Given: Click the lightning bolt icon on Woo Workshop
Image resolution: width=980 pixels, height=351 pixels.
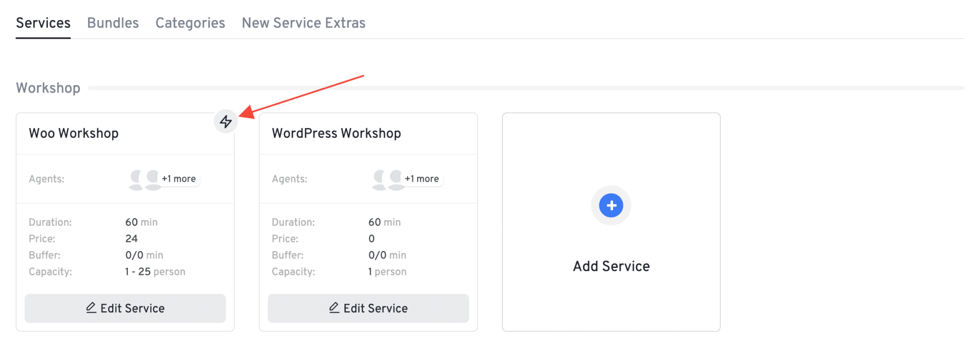Looking at the screenshot, I should 225,122.
